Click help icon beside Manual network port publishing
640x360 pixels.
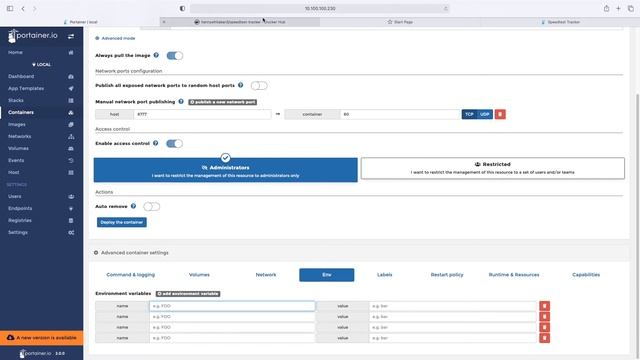tap(181, 101)
